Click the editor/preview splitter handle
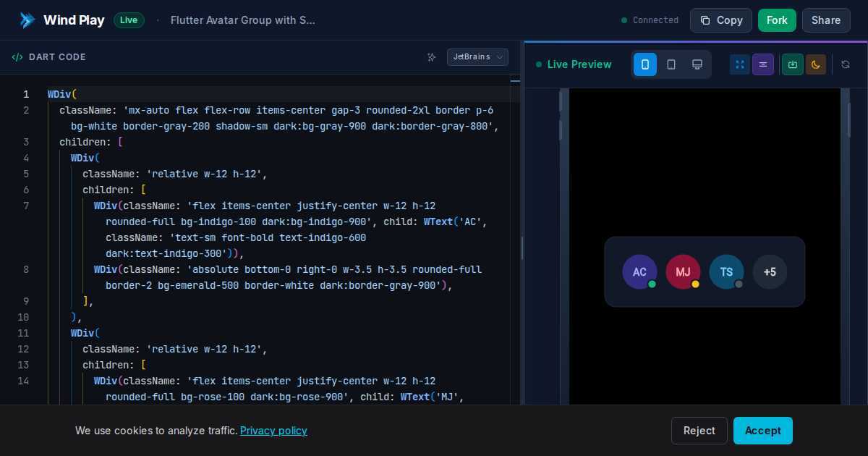 pos(522,248)
